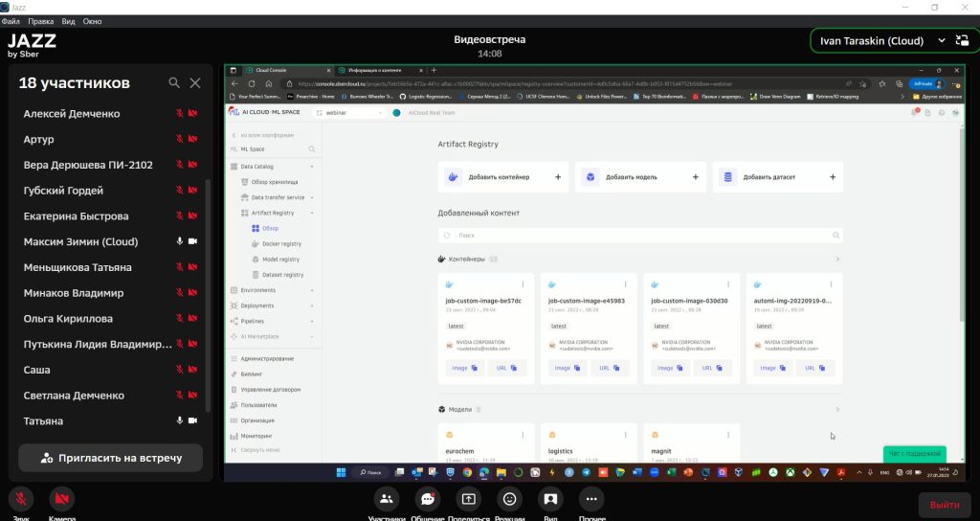Copy URL of job-custom-image-030d30
This screenshot has width=980, height=521.
(712, 368)
